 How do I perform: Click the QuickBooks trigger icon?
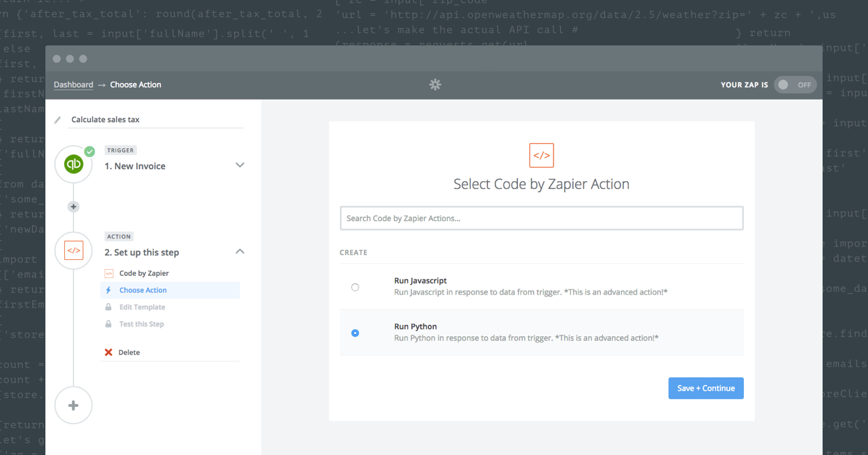coord(73,164)
